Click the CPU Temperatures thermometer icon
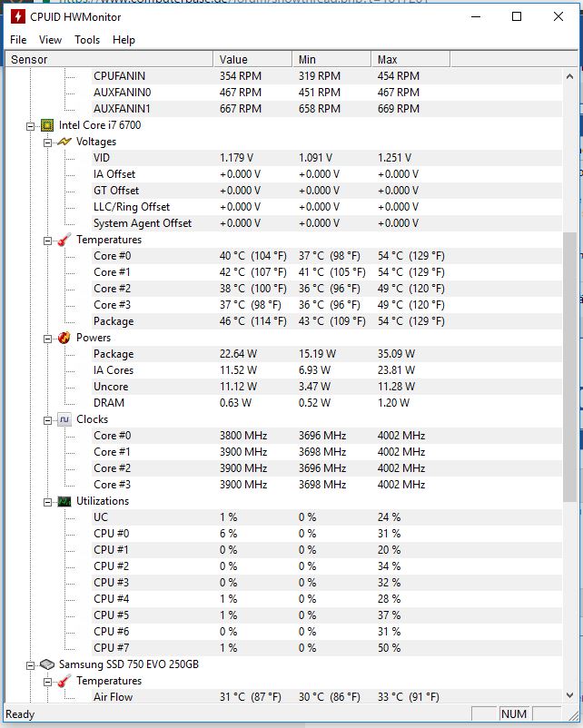This screenshot has height=728, width=583. (64, 240)
